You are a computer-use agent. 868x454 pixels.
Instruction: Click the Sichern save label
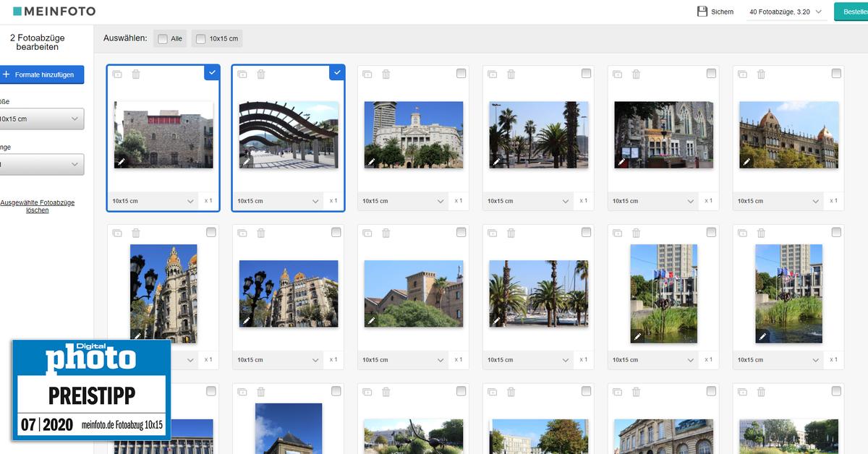722,12
